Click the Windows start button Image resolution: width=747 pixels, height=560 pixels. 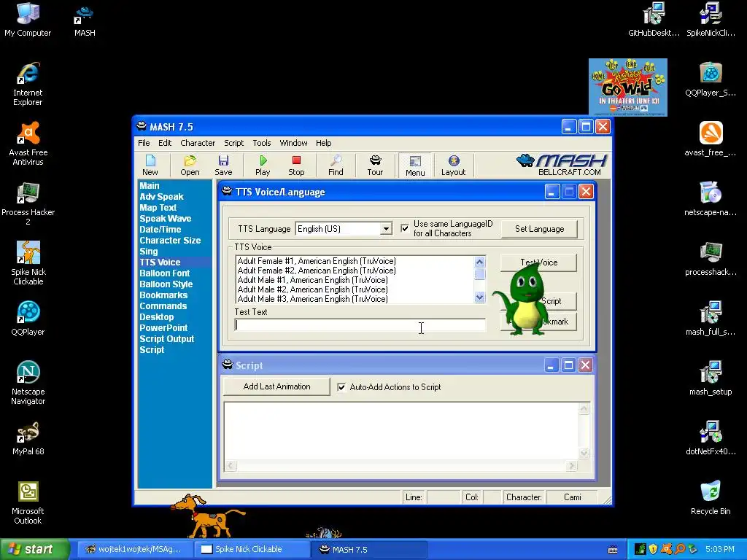34,549
